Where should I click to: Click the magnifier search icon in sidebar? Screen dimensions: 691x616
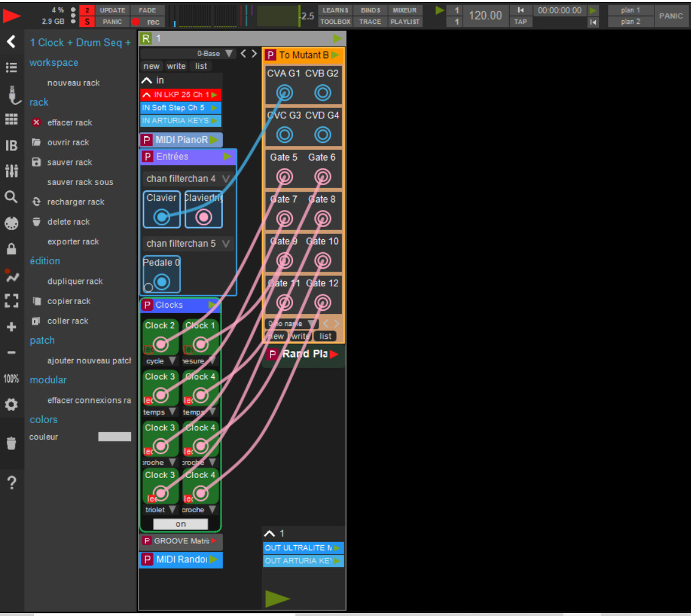tap(11, 197)
